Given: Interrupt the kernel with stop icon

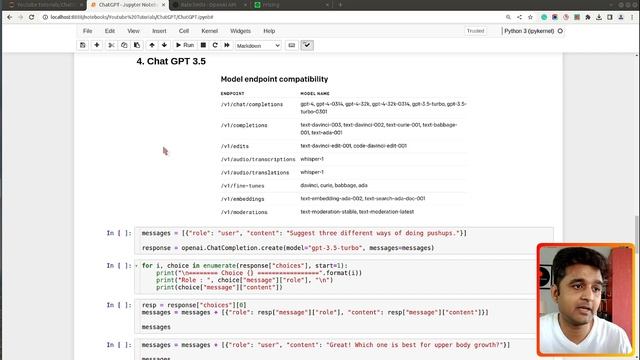Looking at the screenshot, I should [x=203, y=45].
